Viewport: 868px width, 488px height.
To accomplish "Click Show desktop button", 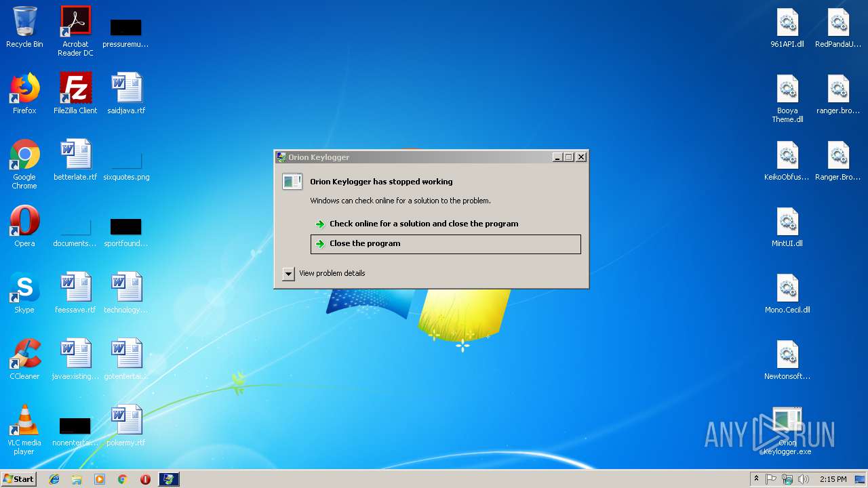I will tap(860, 479).
